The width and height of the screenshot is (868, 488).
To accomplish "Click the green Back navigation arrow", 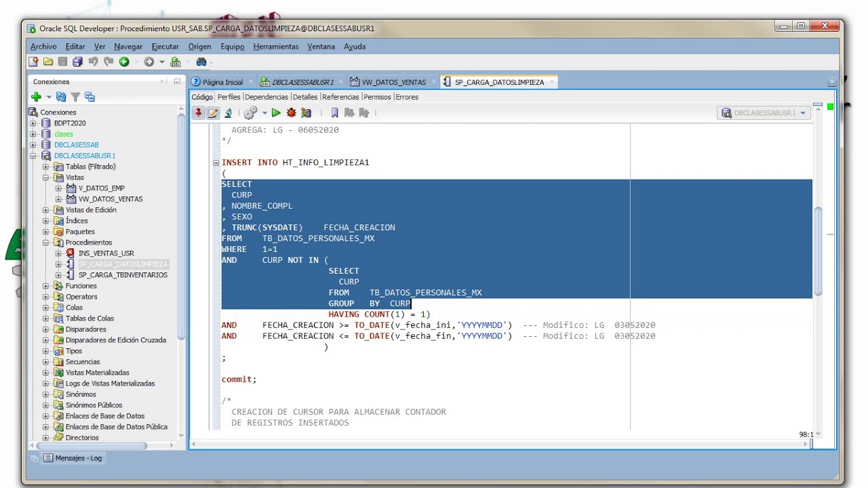I will pyautogui.click(x=124, y=62).
